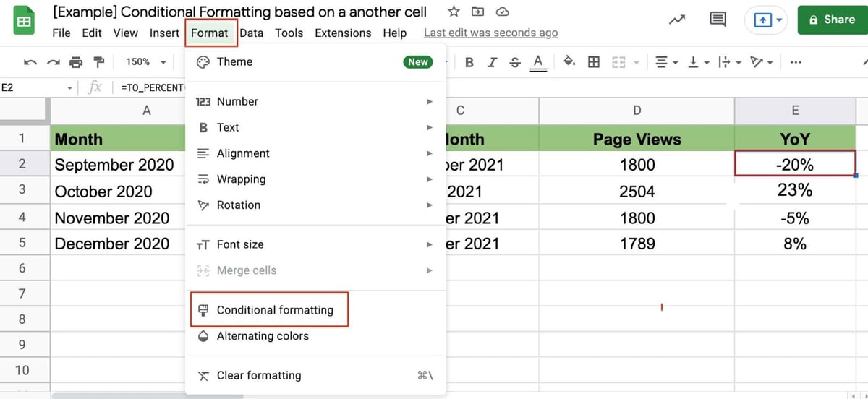Click the Print icon in toolbar

pos(76,62)
